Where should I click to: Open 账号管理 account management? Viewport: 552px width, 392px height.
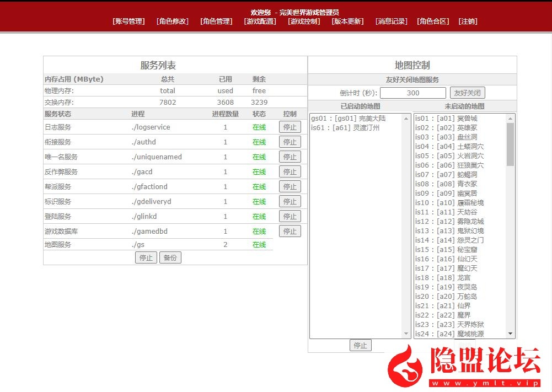pos(128,22)
